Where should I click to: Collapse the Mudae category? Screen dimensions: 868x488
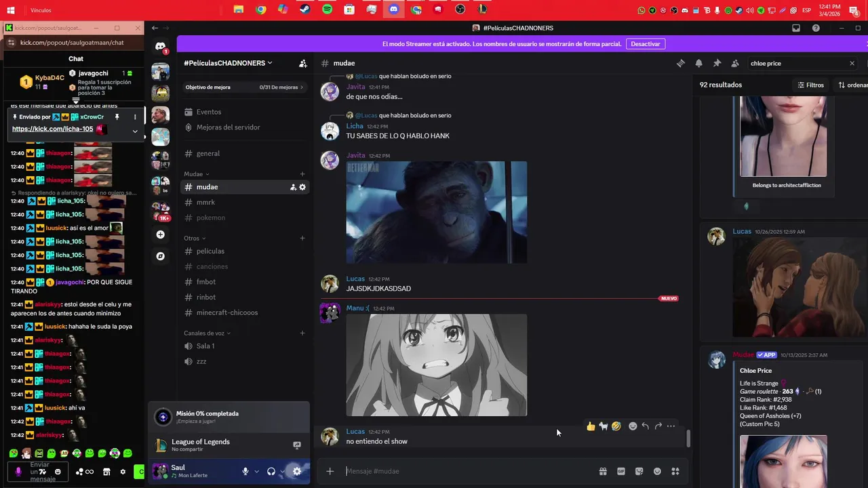click(197, 174)
